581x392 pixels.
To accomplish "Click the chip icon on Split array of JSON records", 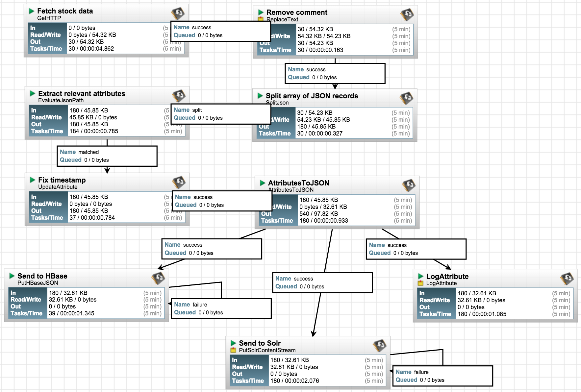I will 407,97.
